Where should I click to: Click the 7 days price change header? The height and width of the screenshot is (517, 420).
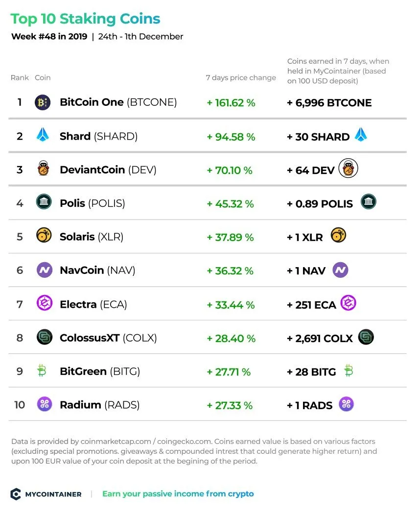click(x=241, y=78)
